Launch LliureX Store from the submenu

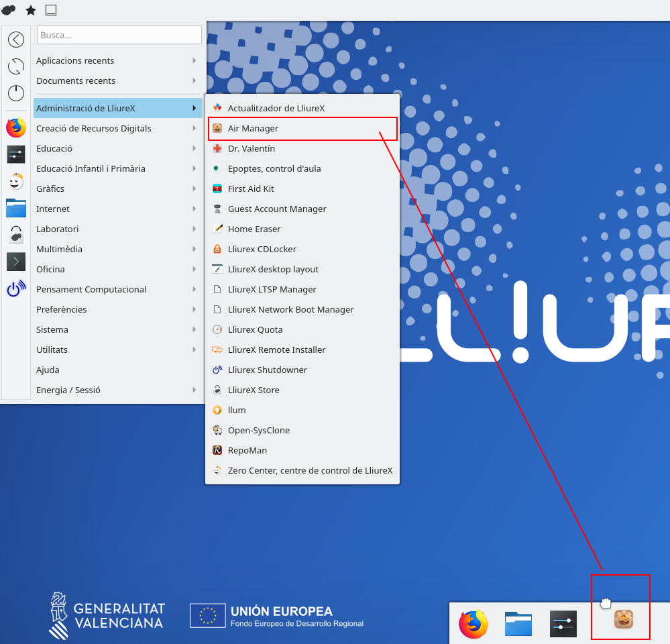point(254,390)
